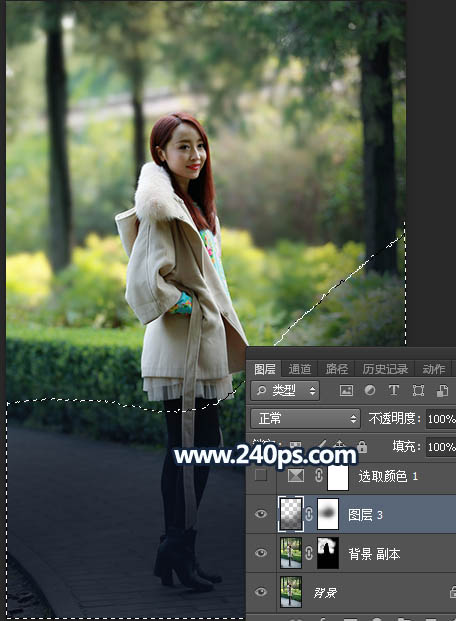The height and width of the screenshot is (621, 456).
Task: Toggle visibility of 背景 layer
Action: click(x=261, y=592)
